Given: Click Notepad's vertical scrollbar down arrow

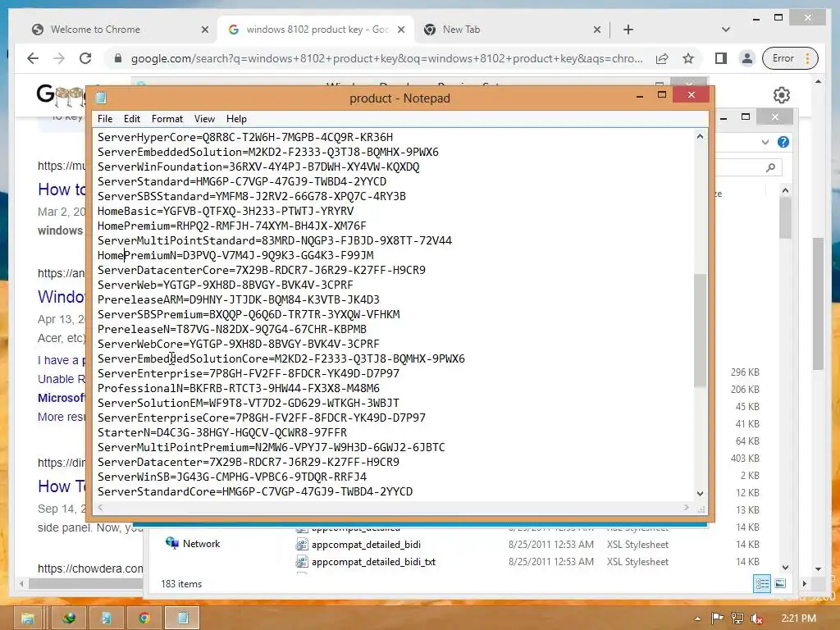Looking at the screenshot, I should click(700, 493).
